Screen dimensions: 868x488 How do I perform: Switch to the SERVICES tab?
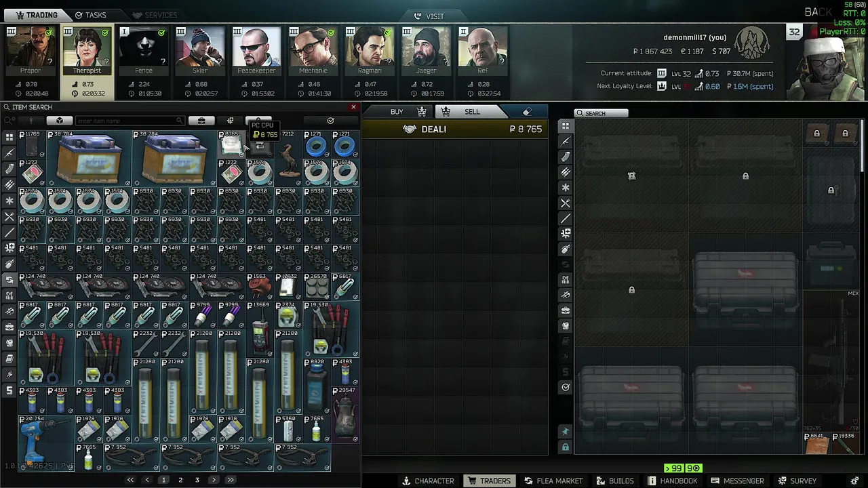pos(155,15)
